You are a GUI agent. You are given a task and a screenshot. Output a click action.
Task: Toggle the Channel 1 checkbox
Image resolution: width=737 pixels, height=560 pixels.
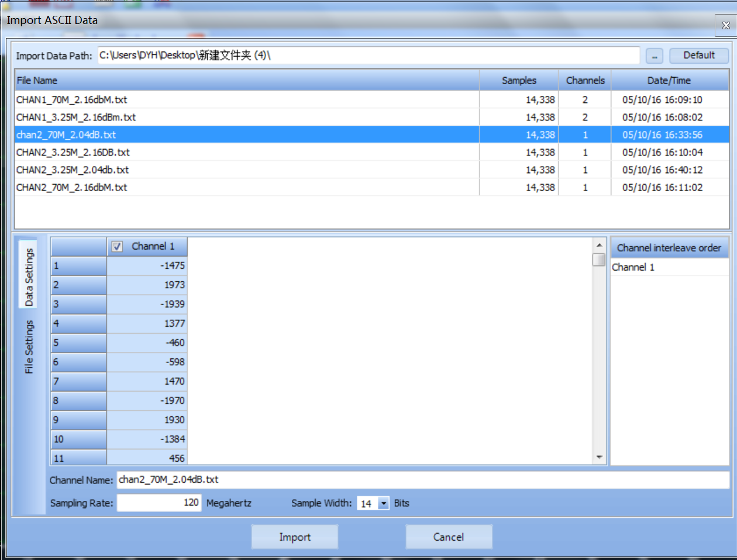point(117,247)
